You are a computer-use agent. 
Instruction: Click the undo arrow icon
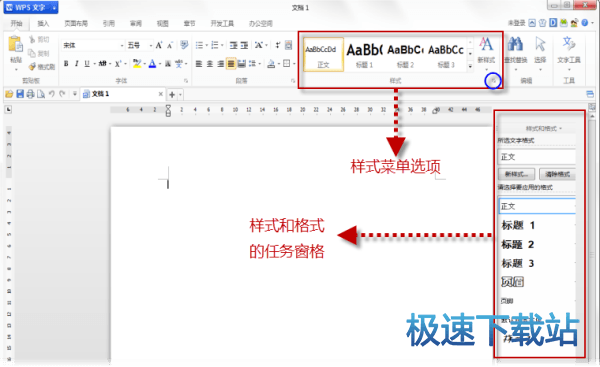[x=51, y=94]
